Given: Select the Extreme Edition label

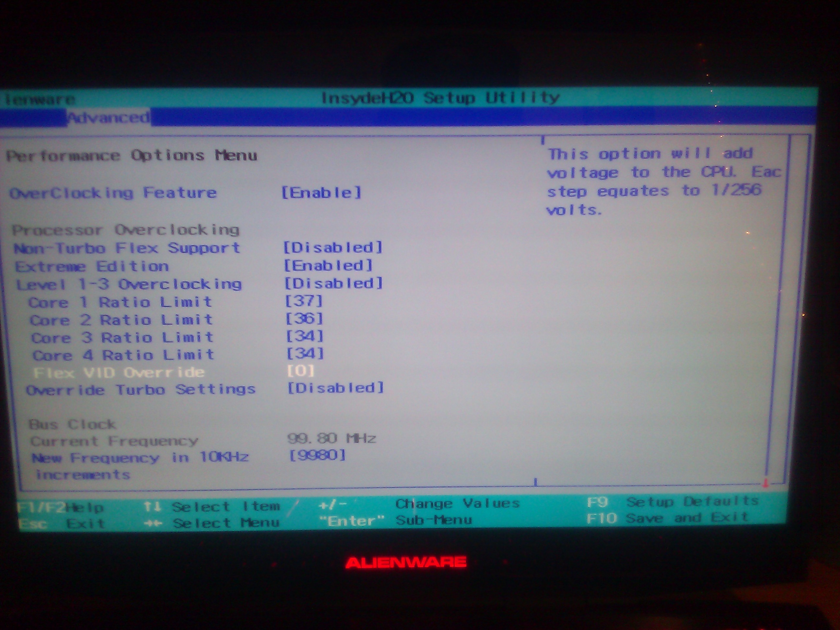Looking at the screenshot, I should pos(92,266).
